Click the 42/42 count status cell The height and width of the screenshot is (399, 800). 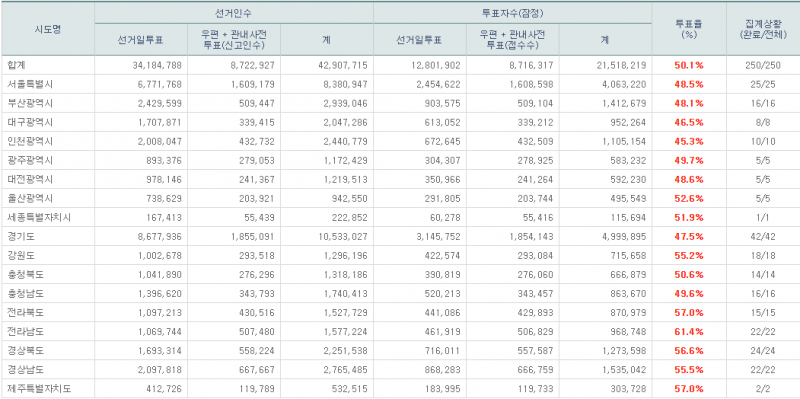click(x=763, y=237)
